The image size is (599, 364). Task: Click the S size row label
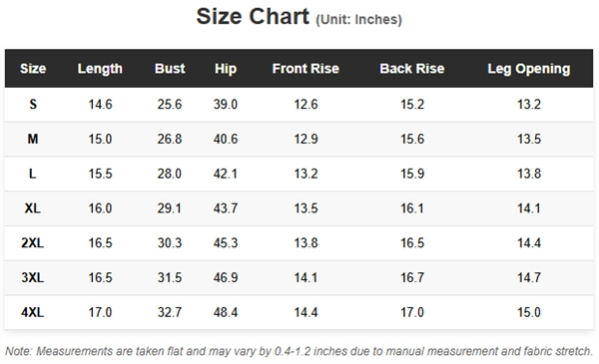pyautogui.click(x=33, y=104)
